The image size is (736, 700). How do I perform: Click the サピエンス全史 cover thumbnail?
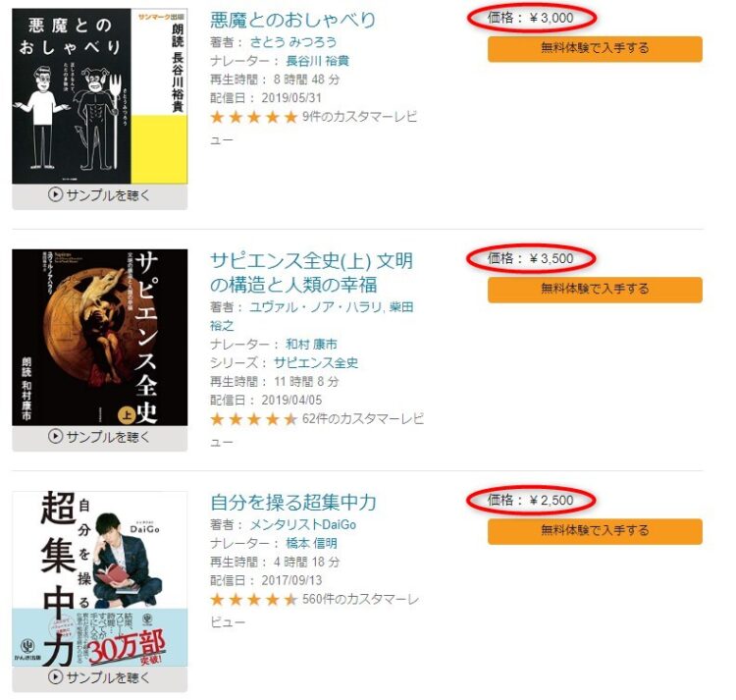[x=99, y=338]
